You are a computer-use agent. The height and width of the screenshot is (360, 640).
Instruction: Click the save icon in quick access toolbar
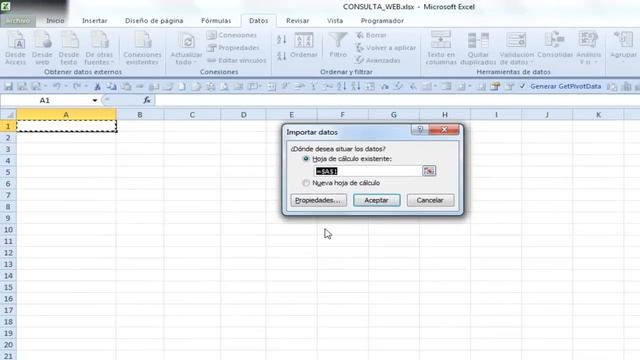click(x=8, y=87)
